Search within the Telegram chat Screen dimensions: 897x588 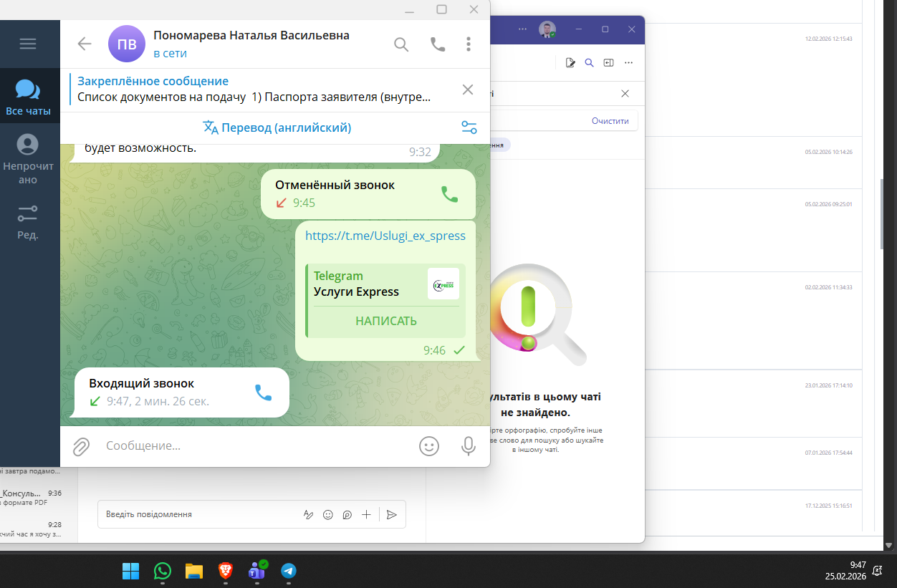pyautogui.click(x=401, y=44)
